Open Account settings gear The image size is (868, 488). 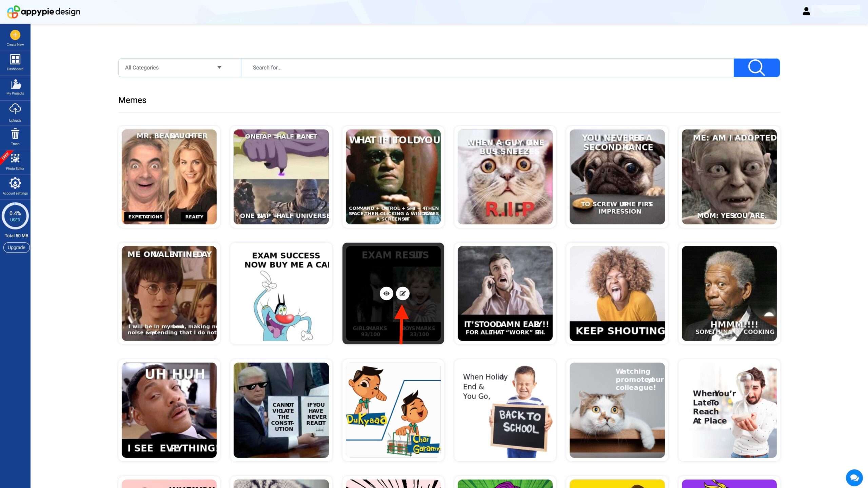tap(15, 183)
